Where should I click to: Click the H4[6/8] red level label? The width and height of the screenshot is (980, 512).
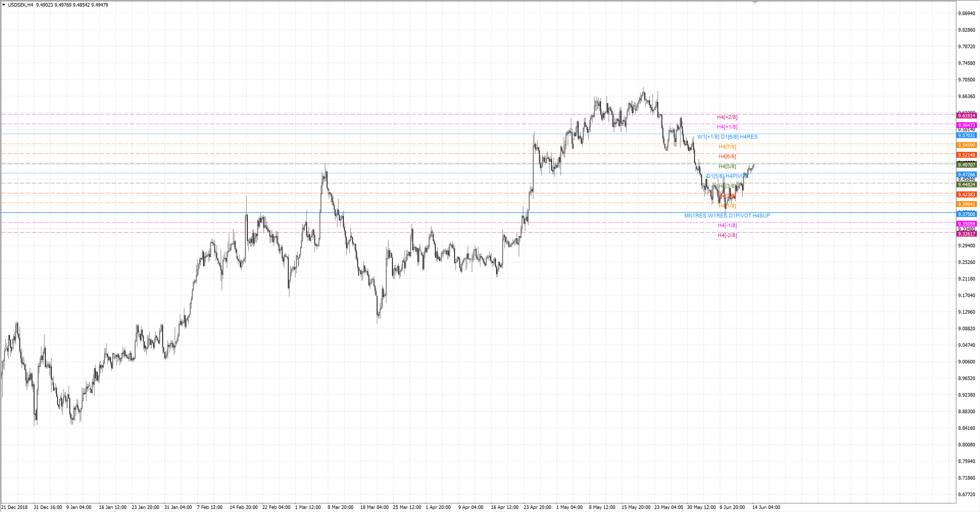tap(727, 157)
